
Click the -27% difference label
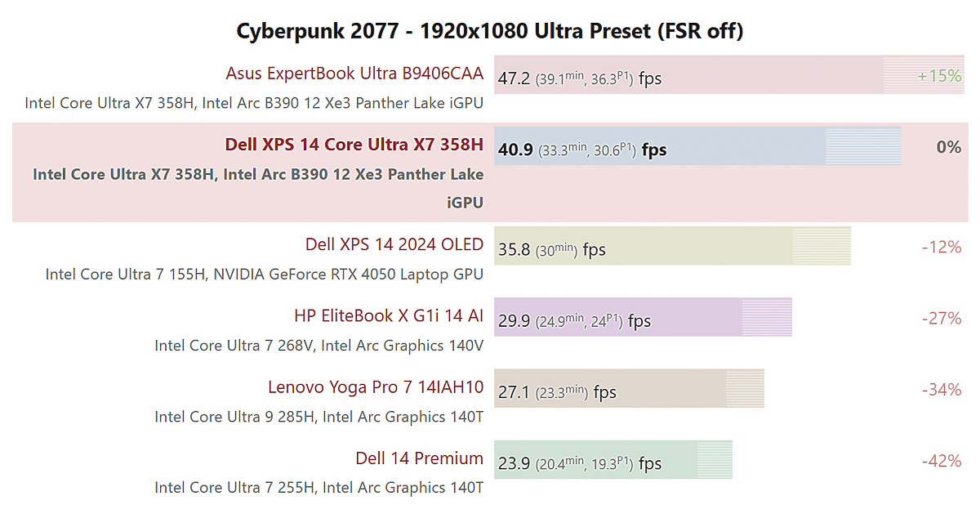point(941,318)
